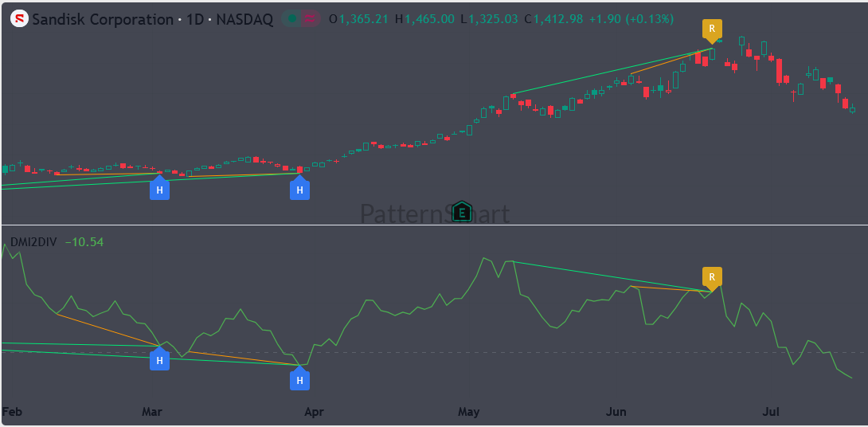Select the lowest H marker in DMI2DIV pane
Screen dimensions: 868x427
tap(299, 379)
